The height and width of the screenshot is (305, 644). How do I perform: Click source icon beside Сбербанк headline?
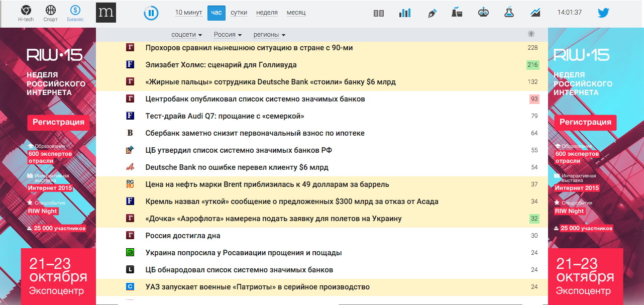click(x=130, y=133)
